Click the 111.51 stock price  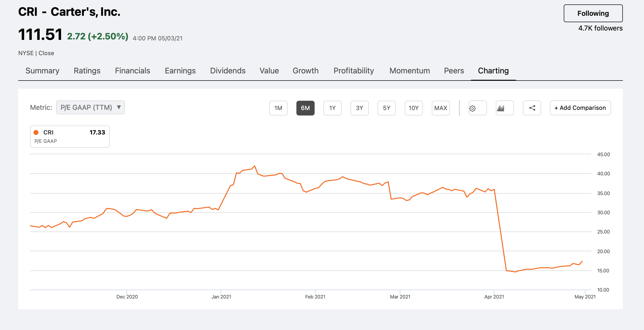click(40, 34)
